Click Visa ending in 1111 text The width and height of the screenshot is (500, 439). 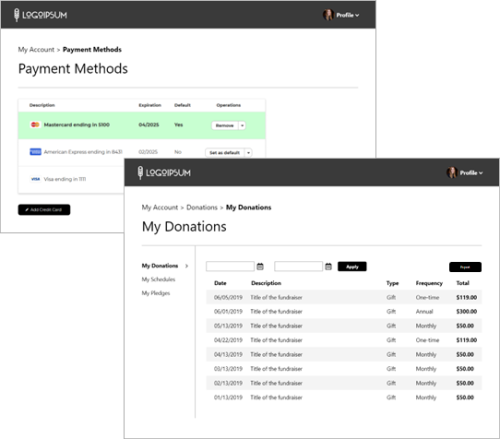pos(65,179)
